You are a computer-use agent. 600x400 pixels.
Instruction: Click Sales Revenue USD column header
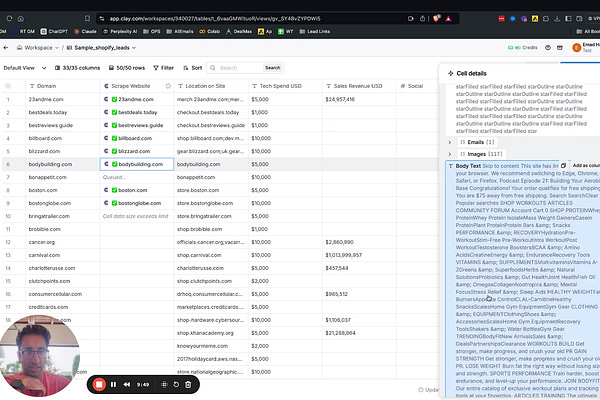coord(359,86)
